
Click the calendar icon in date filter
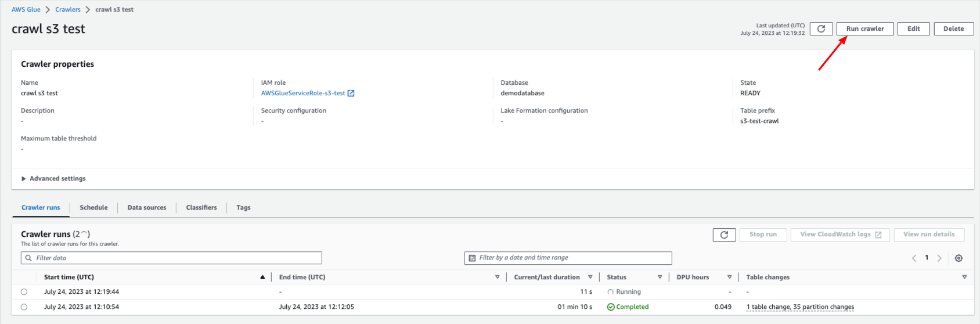pos(472,258)
